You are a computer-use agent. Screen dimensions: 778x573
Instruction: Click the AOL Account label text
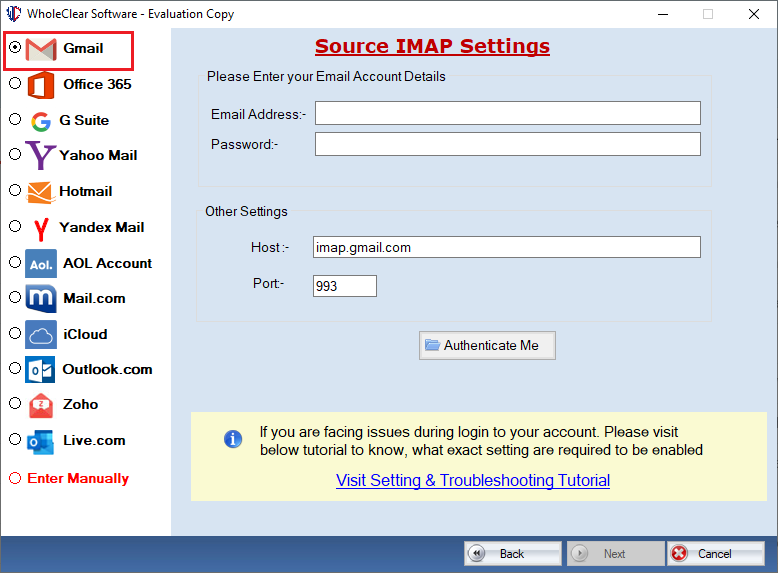[x=107, y=263]
